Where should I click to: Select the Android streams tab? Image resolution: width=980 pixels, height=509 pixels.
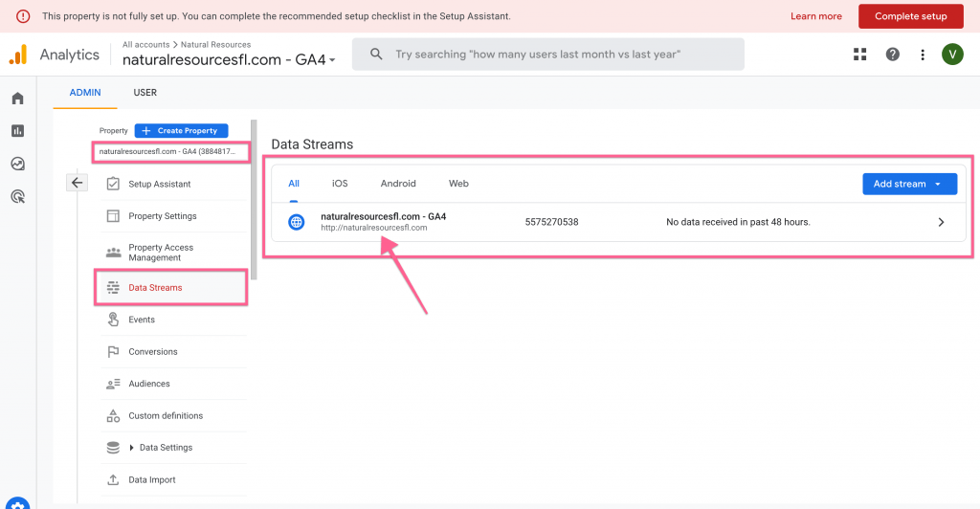398,184
